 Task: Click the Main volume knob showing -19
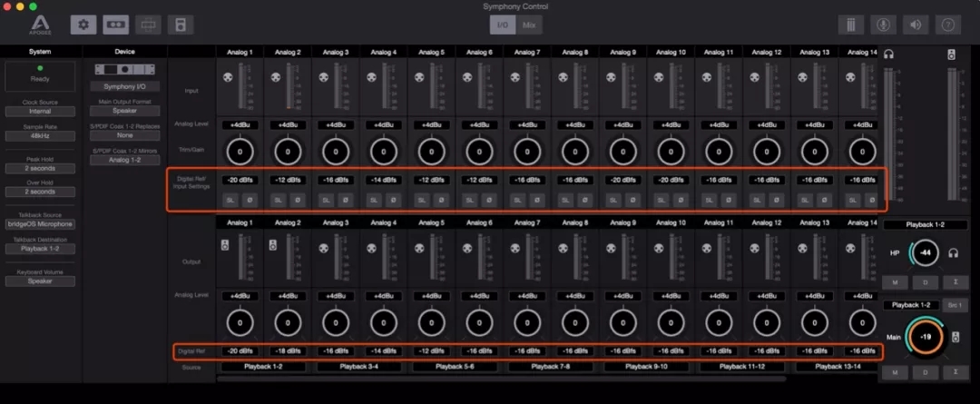click(924, 337)
